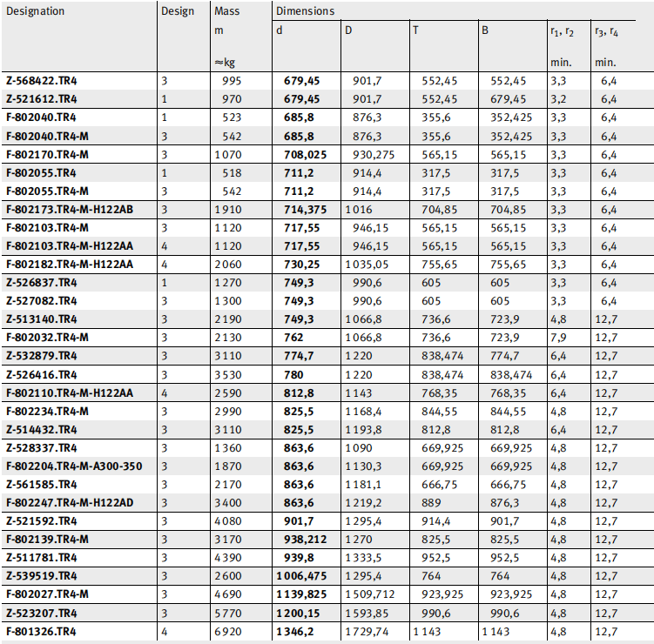
Task: Click the d value 1346,2
Action: click(x=299, y=630)
